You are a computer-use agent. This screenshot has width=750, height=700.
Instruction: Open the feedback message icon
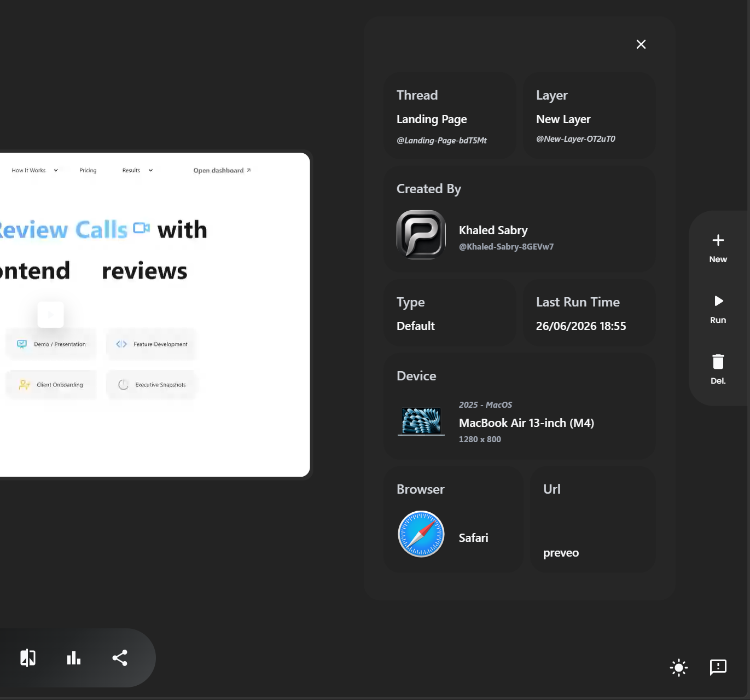718,667
